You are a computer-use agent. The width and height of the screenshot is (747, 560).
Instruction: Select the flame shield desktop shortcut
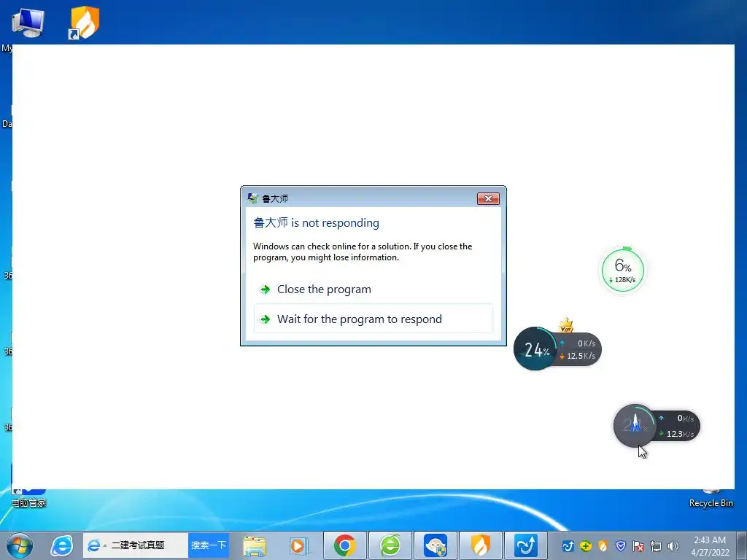click(85, 23)
